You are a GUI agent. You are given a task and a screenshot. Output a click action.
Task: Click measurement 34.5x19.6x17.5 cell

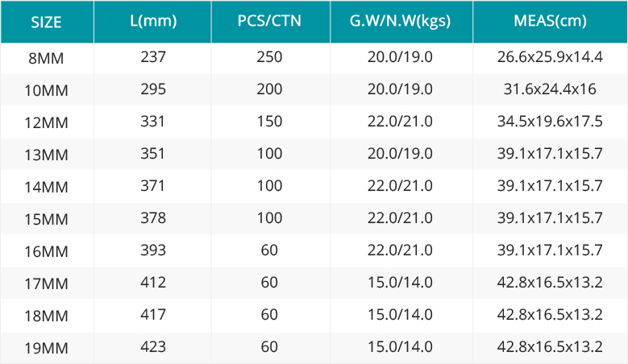pyautogui.click(x=550, y=122)
